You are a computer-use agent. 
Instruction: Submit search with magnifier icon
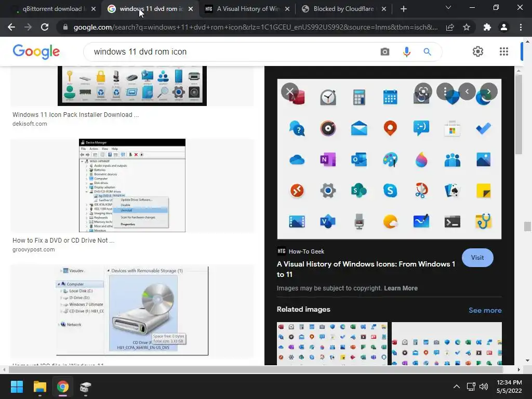coord(427,51)
